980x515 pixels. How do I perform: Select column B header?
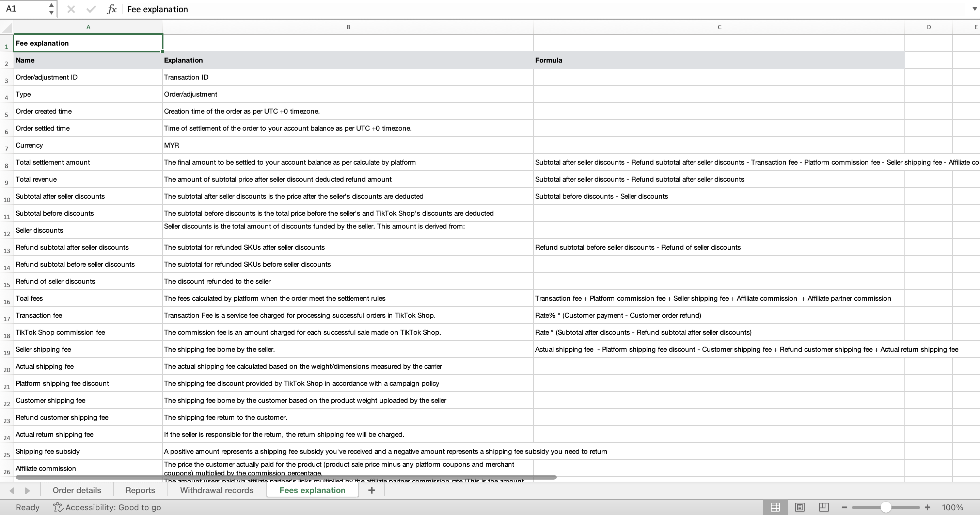[348, 27]
